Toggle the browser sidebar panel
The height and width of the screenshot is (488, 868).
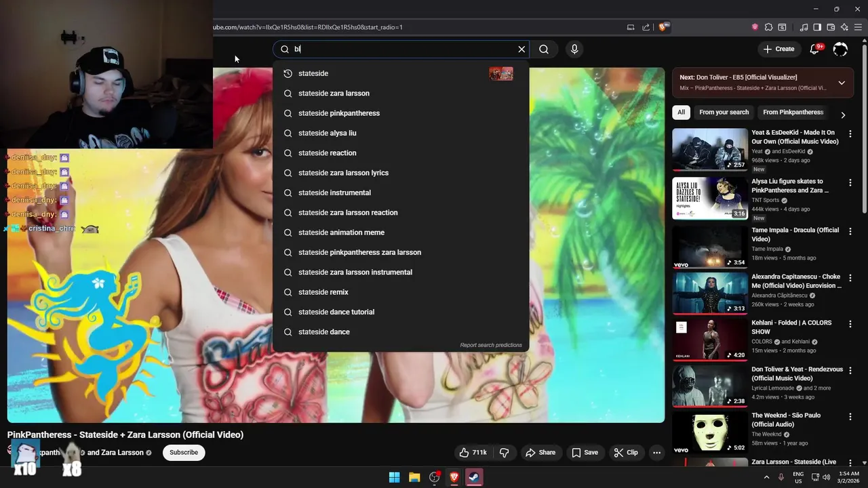click(817, 27)
